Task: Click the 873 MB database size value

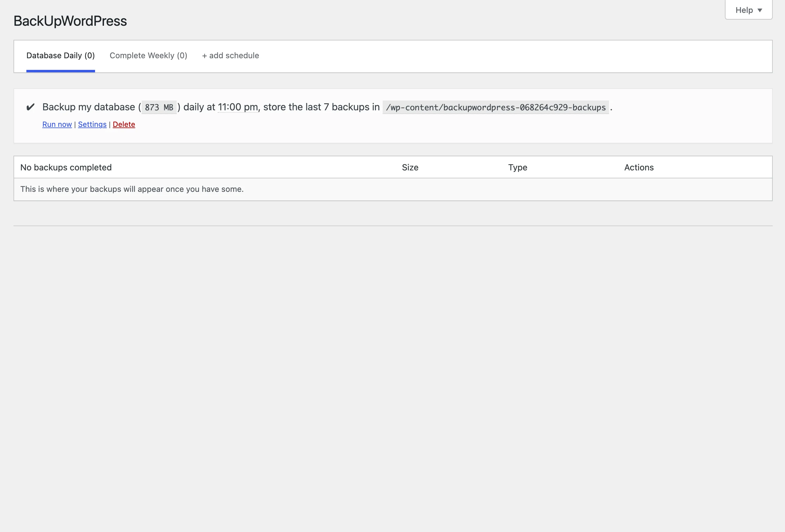Action: tap(159, 107)
